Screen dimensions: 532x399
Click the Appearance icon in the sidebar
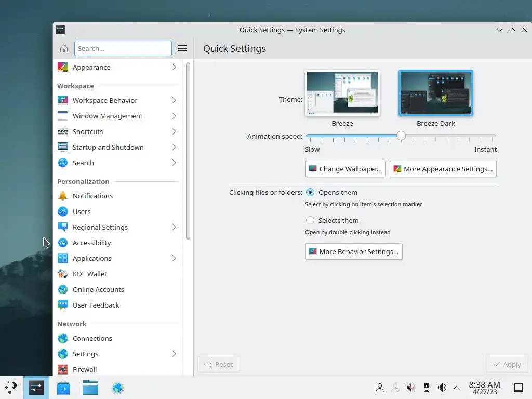pos(63,67)
